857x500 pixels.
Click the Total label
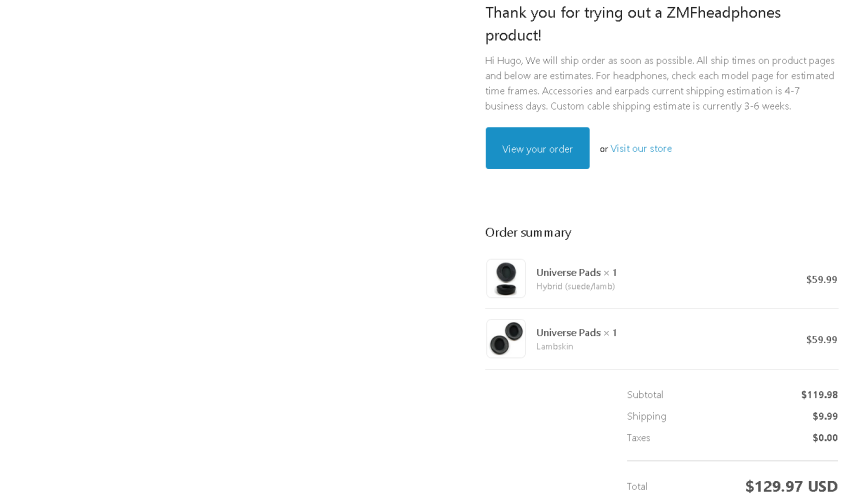point(637,486)
